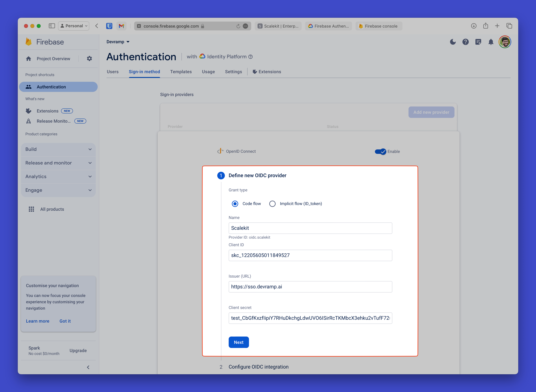
Task: Click Learn more about customising navigation
Action: point(38,321)
